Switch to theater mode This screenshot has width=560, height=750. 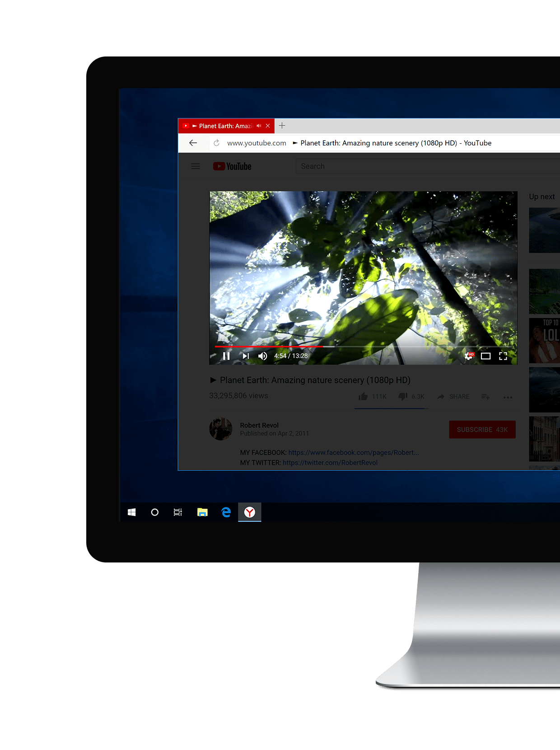(x=486, y=356)
